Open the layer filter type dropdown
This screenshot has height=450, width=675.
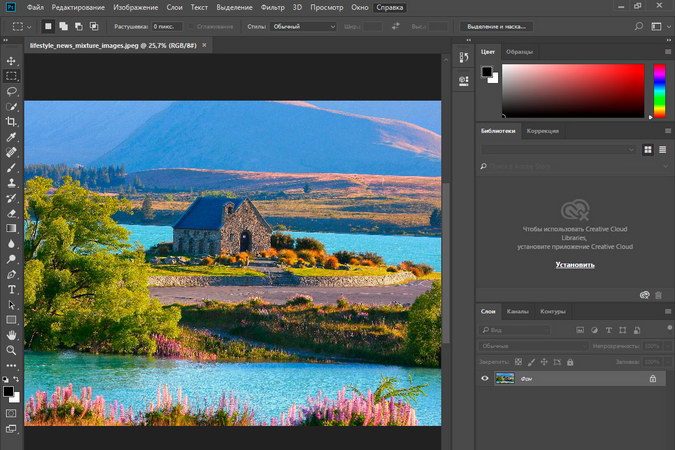[514, 330]
